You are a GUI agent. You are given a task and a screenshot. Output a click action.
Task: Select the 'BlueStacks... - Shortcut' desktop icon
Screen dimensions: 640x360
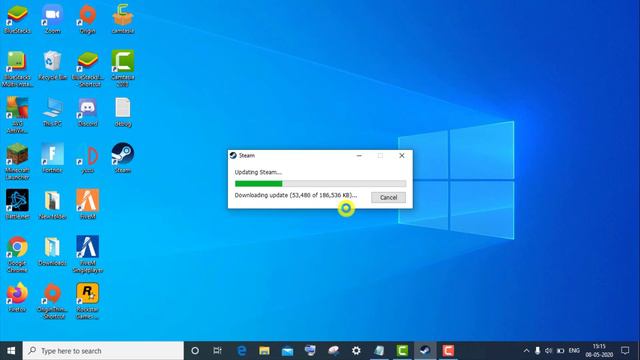pos(87,69)
